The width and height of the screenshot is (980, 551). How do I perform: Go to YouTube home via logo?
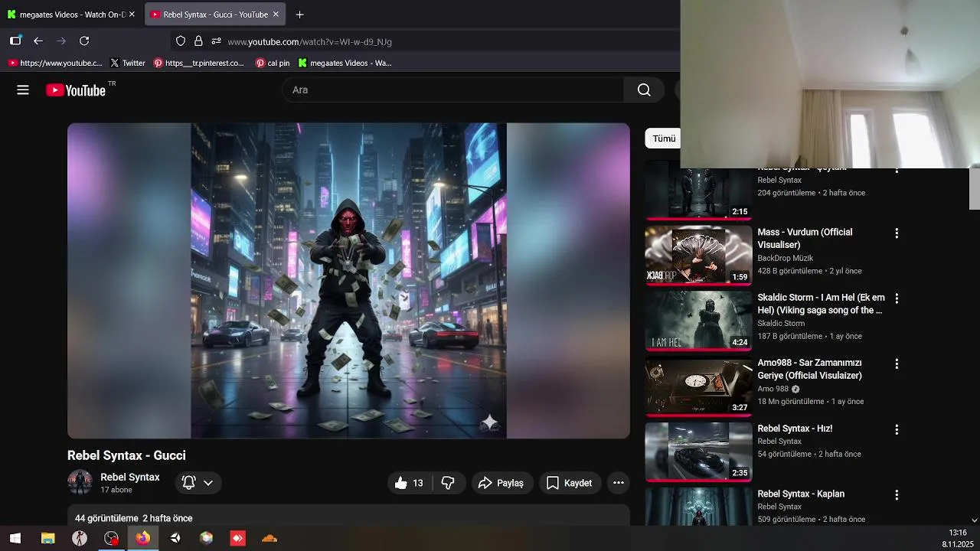pos(76,90)
